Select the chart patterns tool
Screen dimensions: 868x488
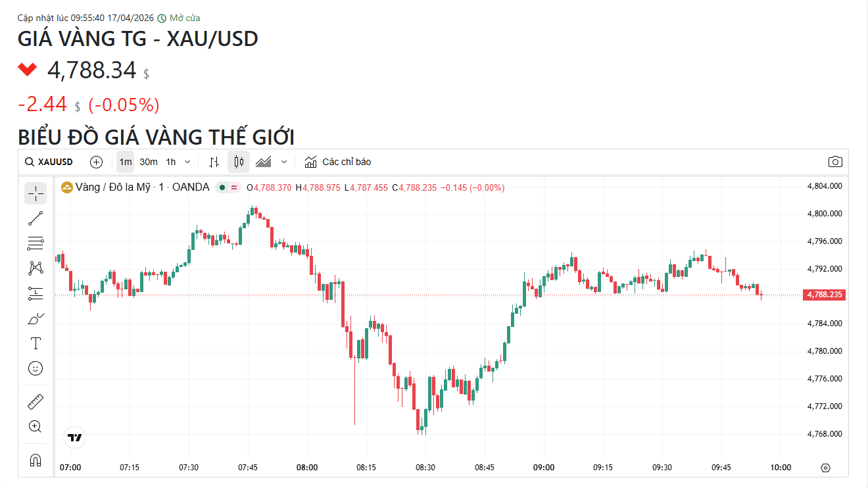(x=36, y=268)
